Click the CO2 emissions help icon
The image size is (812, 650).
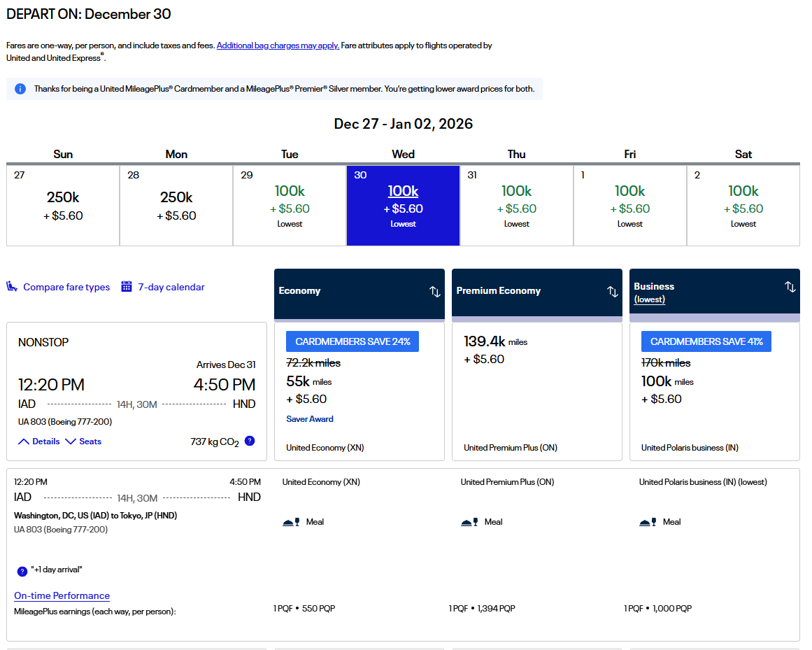click(x=250, y=441)
